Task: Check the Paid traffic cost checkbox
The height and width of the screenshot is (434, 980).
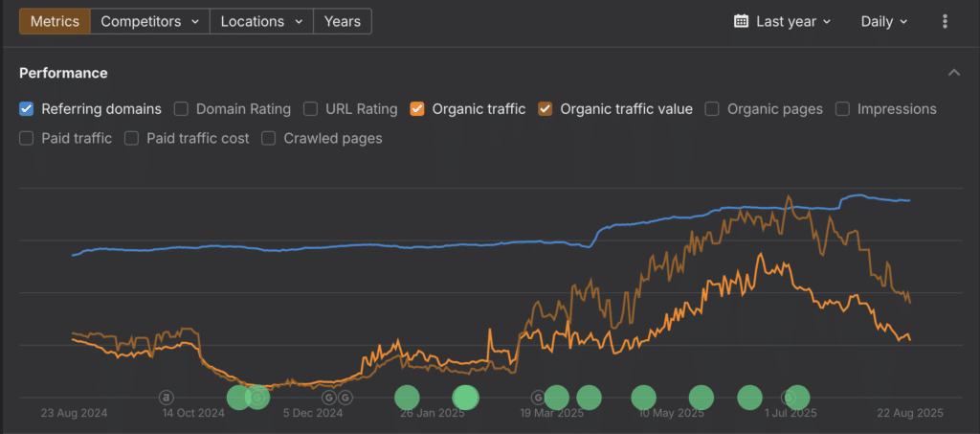Action: click(x=132, y=138)
